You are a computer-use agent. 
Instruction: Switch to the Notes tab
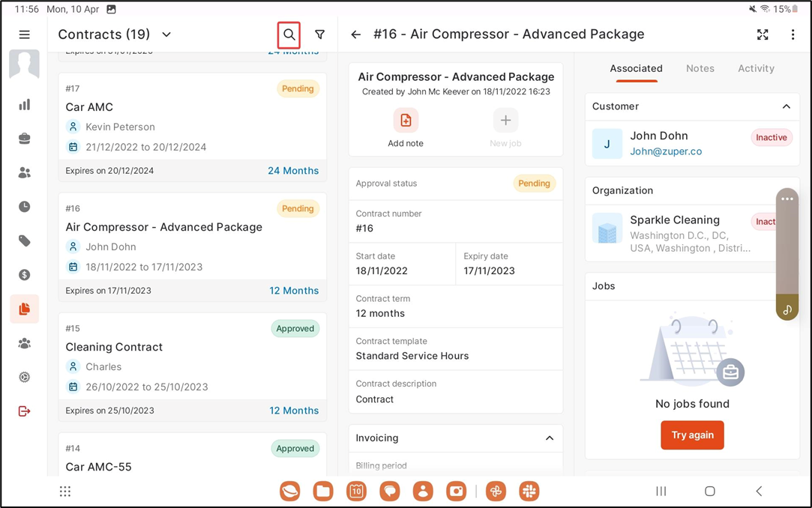point(700,68)
